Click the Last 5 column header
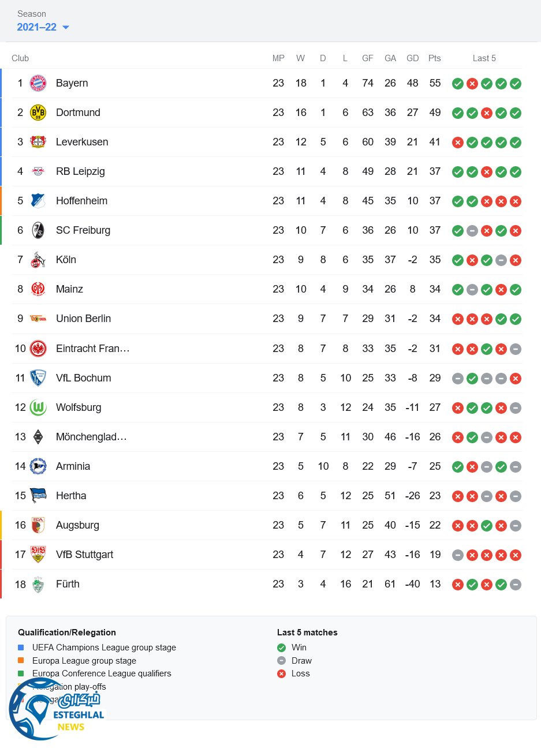Image resolution: width=541 pixels, height=756 pixels. tap(484, 58)
